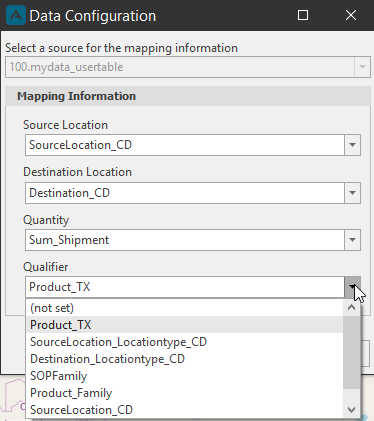Click "Select a source for the mapping information"
Viewport: 374px width, 421px height.
tap(121, 48)
